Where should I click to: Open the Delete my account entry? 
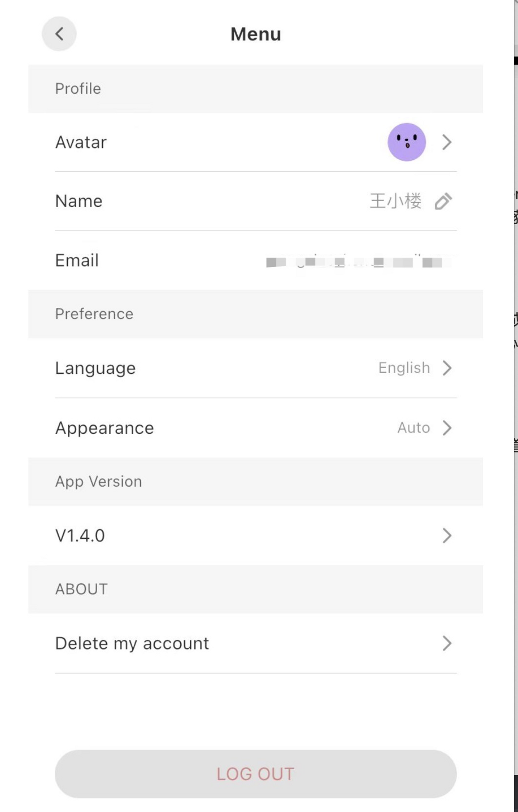coord(255,643)
